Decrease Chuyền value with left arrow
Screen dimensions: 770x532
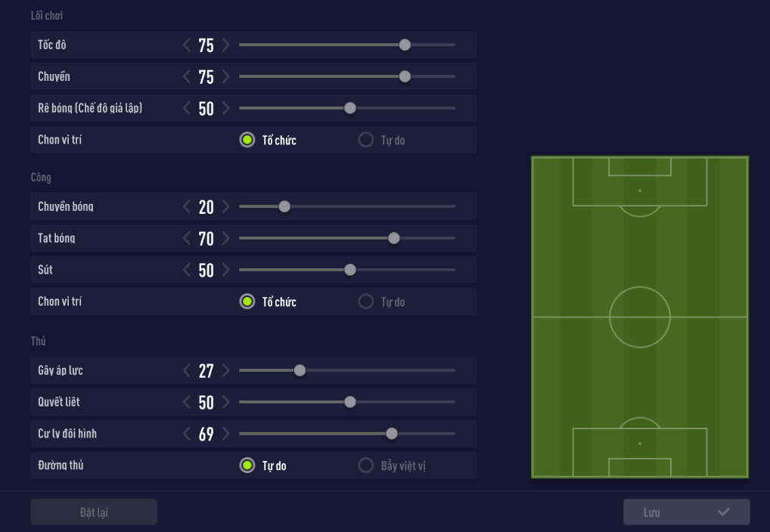(187, 77)
